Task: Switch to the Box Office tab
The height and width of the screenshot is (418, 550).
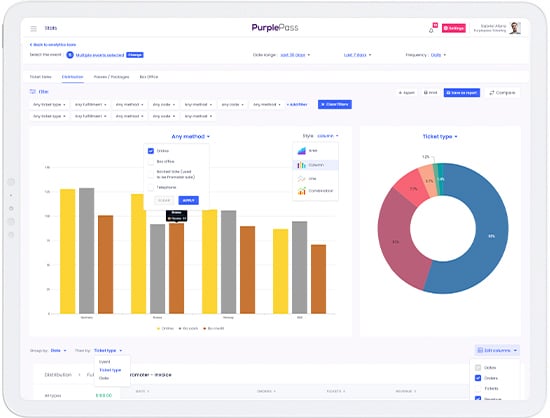Action: pyautogui.click(x=149, y=77)
